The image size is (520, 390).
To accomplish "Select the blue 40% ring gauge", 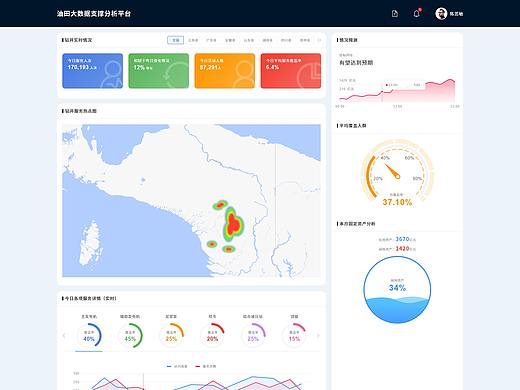I will pyautogui.click(x=89, y=335).
